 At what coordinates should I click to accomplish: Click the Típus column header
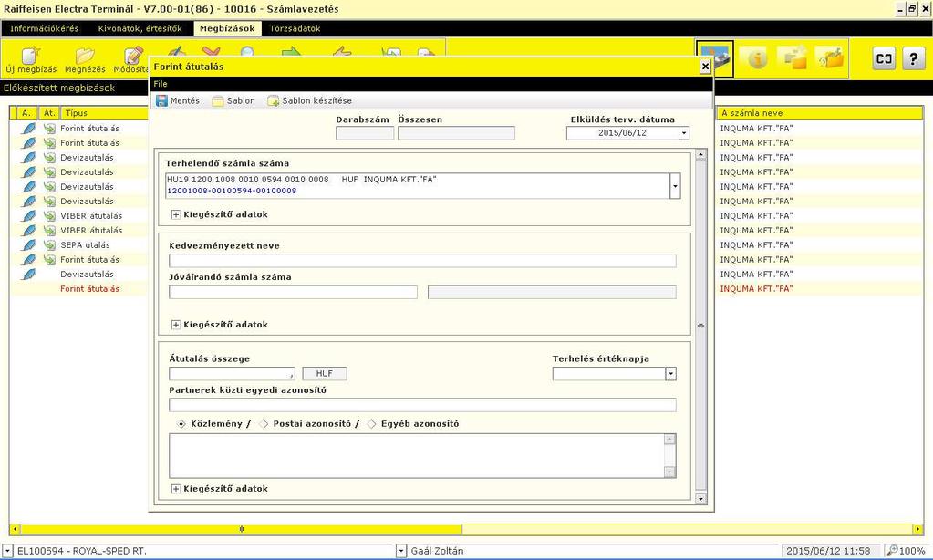tap(104, 113)
